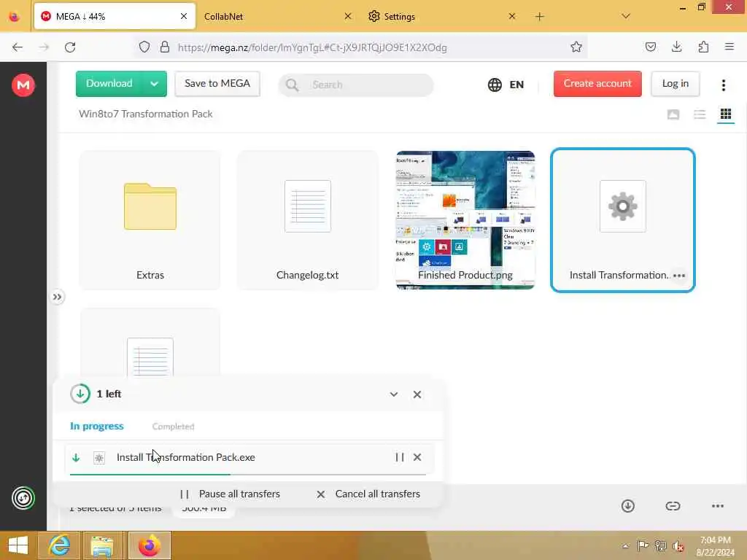Click the tracking protection shield icon
747x560 pixels.
(144, 47)
